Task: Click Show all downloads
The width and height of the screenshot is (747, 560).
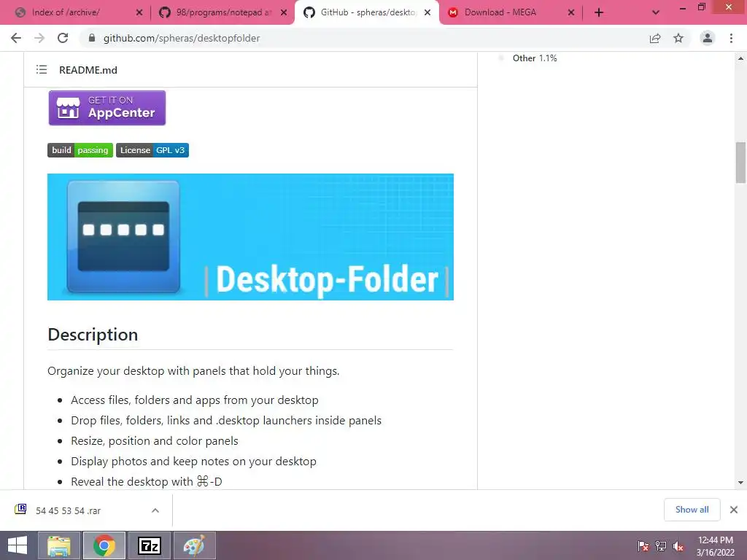Action: click(692, 510)
